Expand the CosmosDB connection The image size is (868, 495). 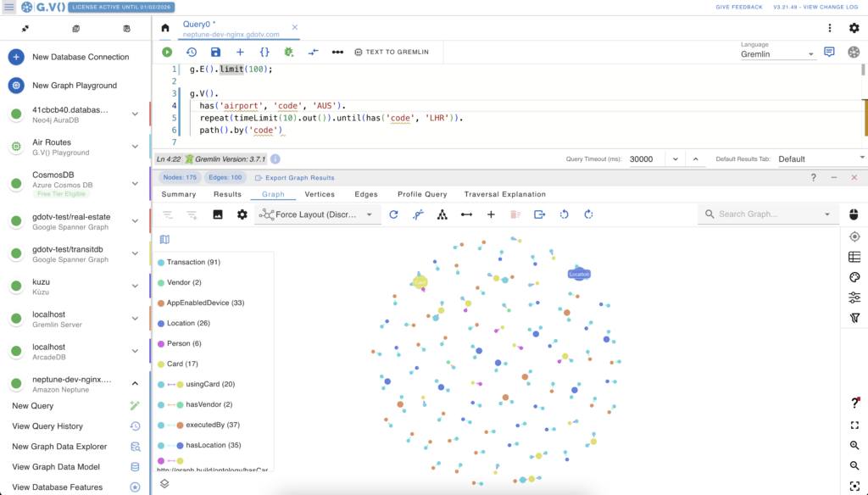pyautogui.click(x=135, y=183)
